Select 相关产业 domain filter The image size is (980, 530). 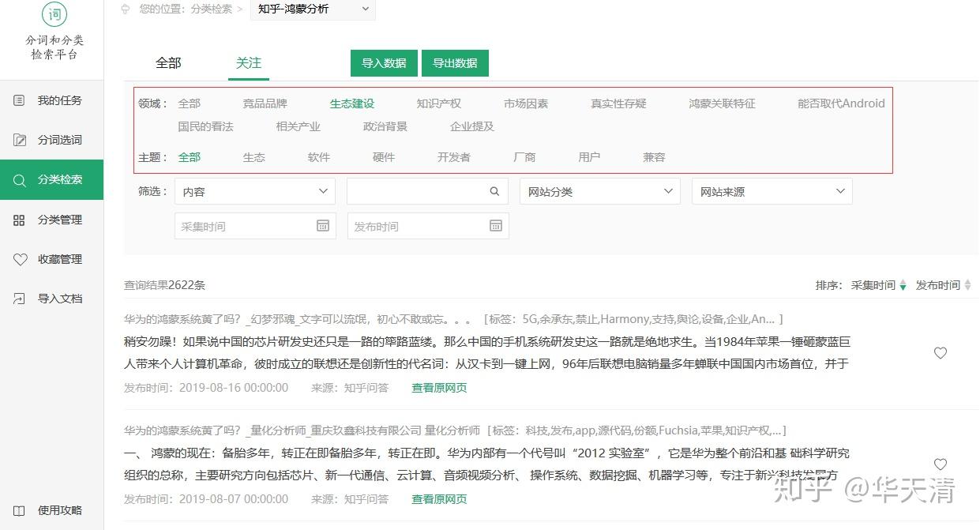point(299,126)
